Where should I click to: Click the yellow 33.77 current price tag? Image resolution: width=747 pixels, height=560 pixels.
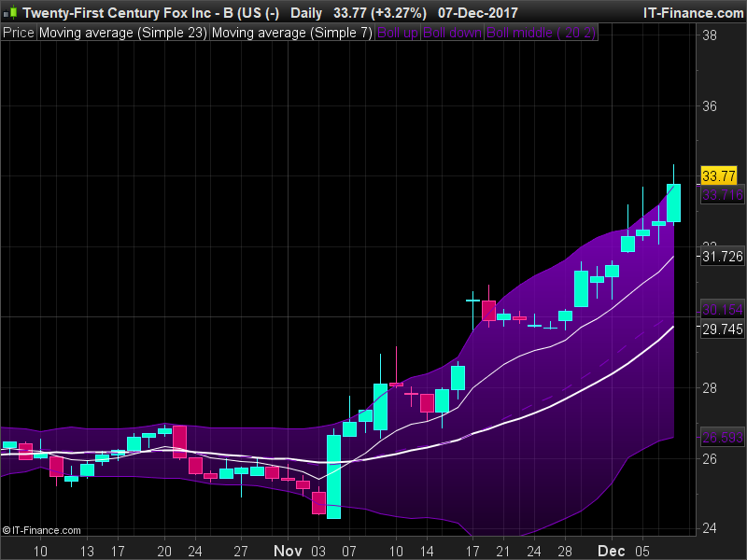tap(719, 175)
